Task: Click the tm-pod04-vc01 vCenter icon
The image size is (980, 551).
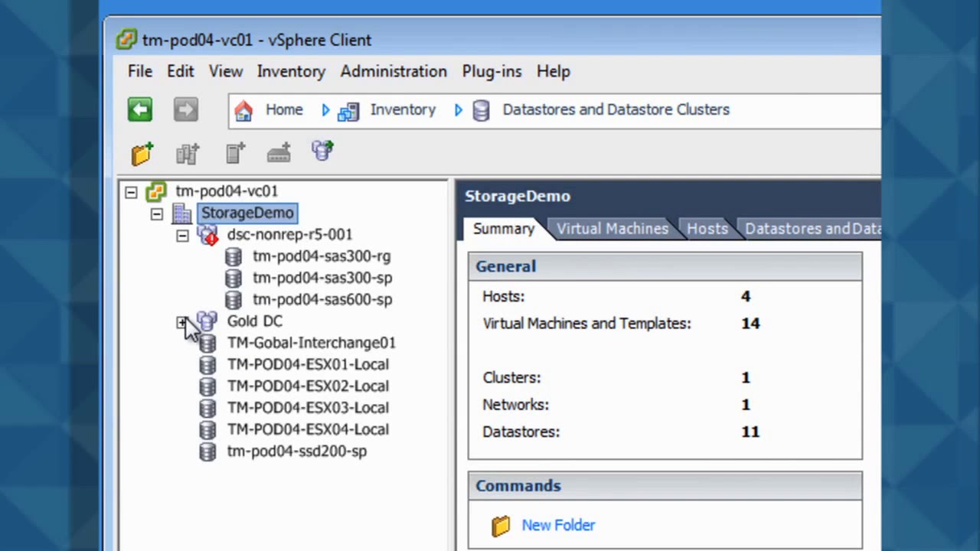Action: (x=156, y=191)
